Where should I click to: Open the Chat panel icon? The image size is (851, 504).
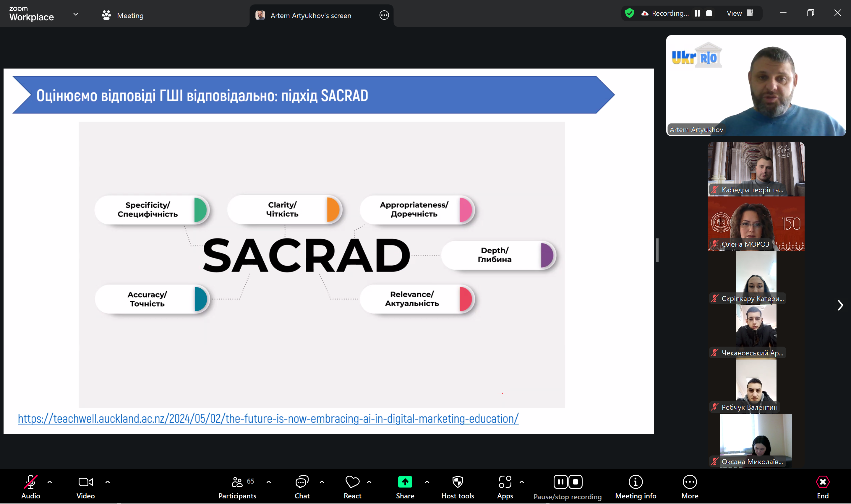pos(302,482)
